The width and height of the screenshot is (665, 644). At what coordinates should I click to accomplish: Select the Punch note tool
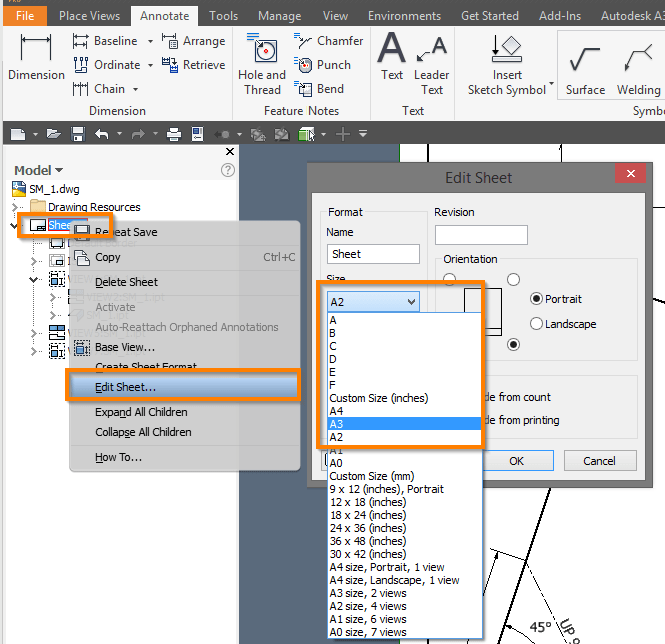(x=322, y=65)
